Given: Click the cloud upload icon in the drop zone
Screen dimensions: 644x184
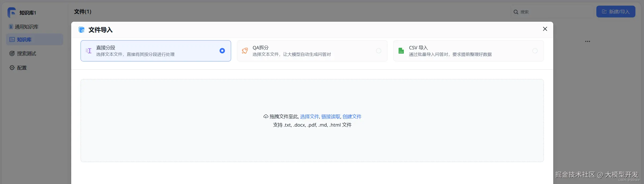Looking at the screenshot, I should click(266, 116).
